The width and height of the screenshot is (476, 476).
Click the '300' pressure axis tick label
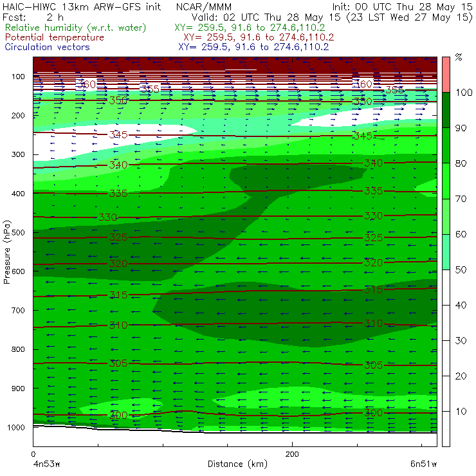[18, 154]
